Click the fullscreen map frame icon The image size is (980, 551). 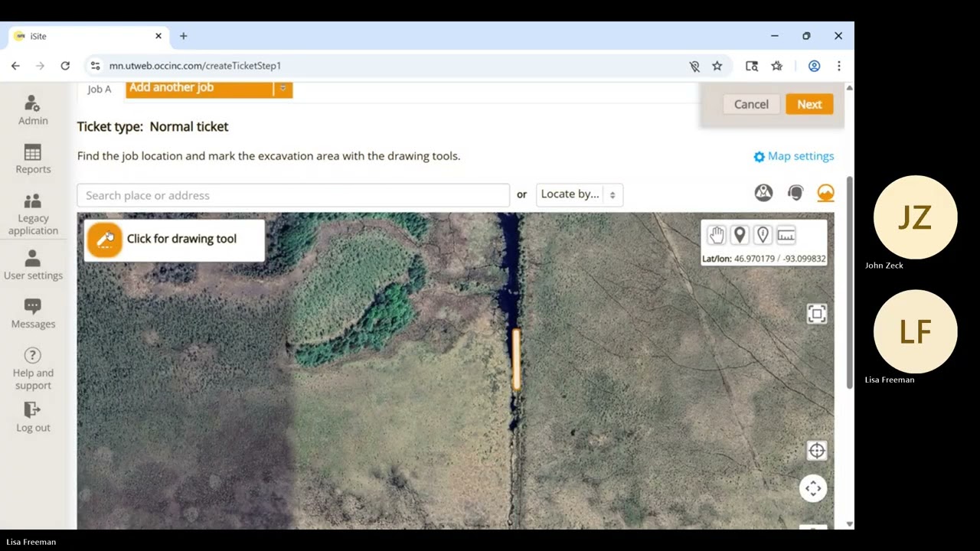(817, 314)
